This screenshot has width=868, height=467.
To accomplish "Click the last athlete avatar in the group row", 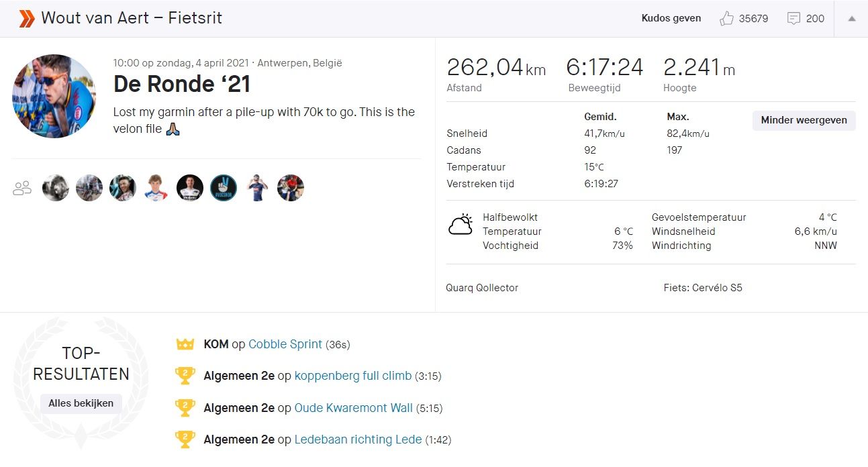I will (x=291, y=189).
